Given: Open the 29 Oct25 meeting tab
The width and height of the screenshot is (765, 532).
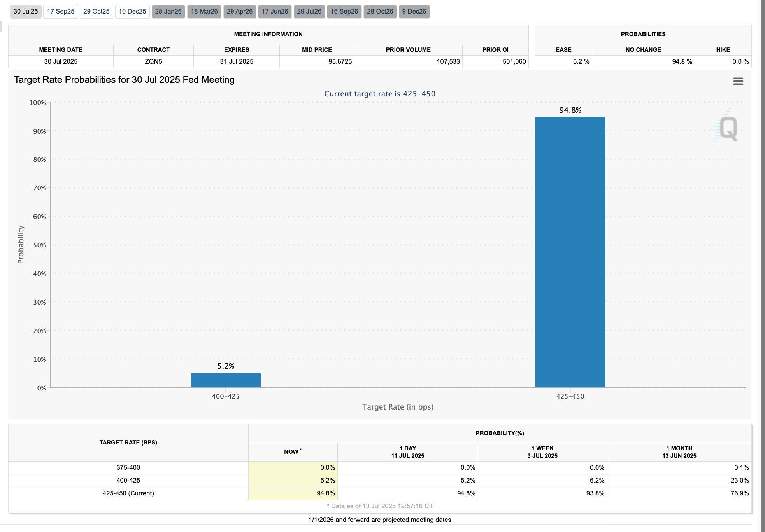Looking at the screenshot, I should click(x=97, y=12).
